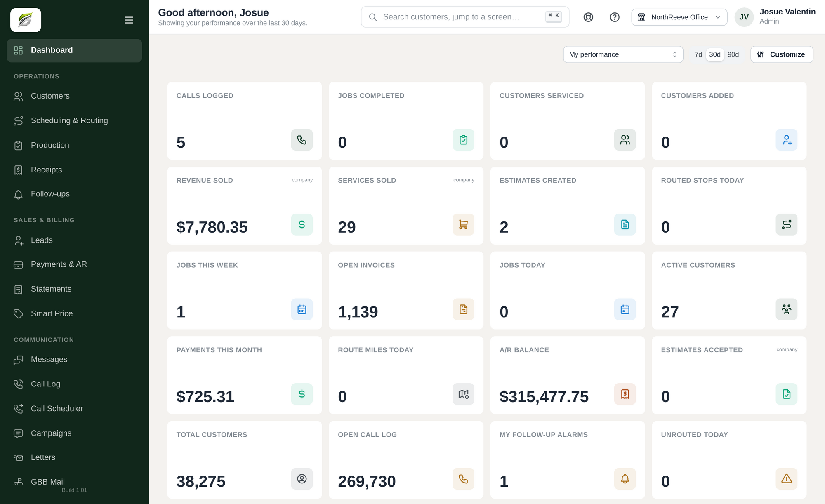Image resolution: width=825 pixels, height=504 pixels.
Task: Switch the date range to 90d
Action: (x=733, y=54)
